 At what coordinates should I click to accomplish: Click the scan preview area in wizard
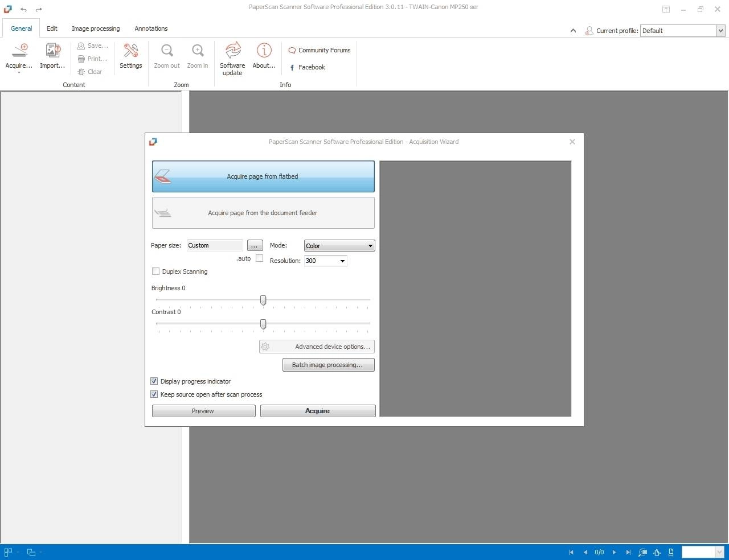point(476,289)
